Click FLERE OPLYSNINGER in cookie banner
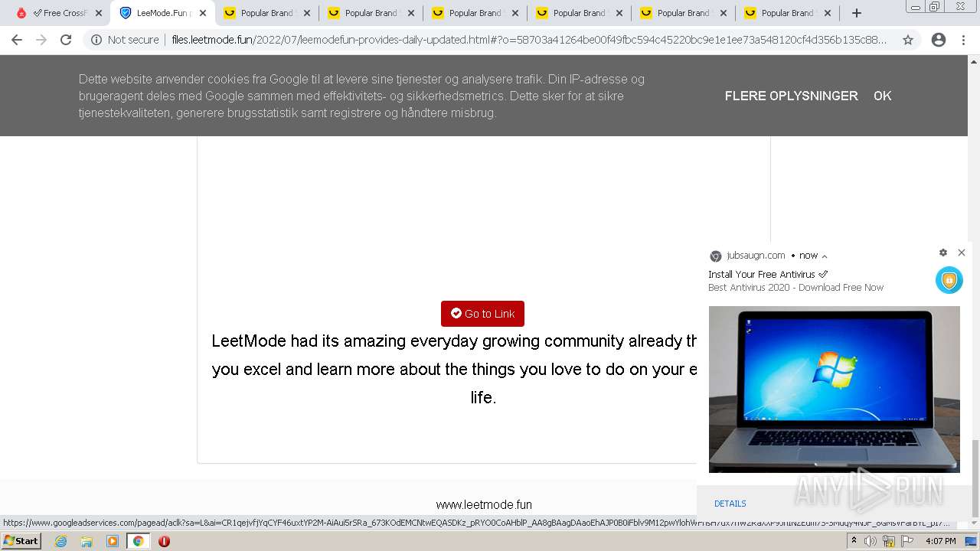 coord(792,96)
